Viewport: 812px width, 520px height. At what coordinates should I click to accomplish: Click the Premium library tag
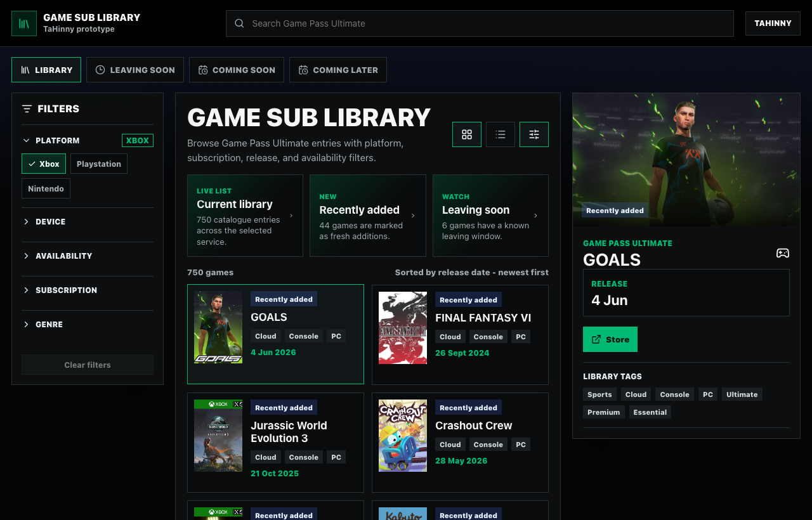604,412
